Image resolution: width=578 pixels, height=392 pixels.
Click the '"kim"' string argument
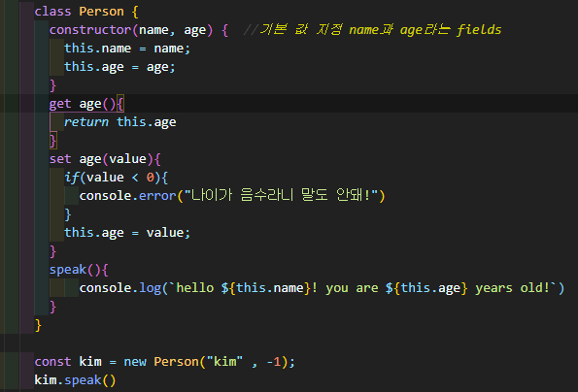(224, 362)
